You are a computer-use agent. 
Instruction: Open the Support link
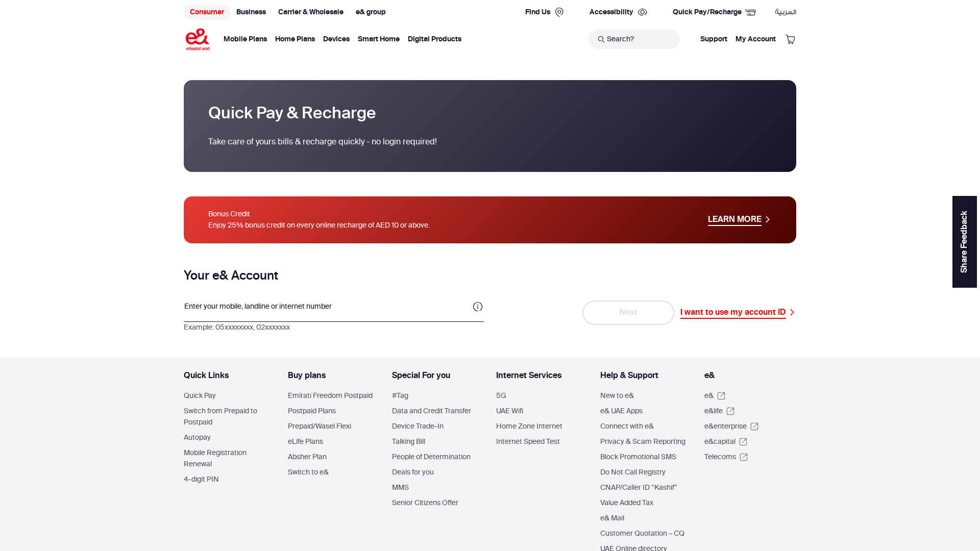pos(714,39)
